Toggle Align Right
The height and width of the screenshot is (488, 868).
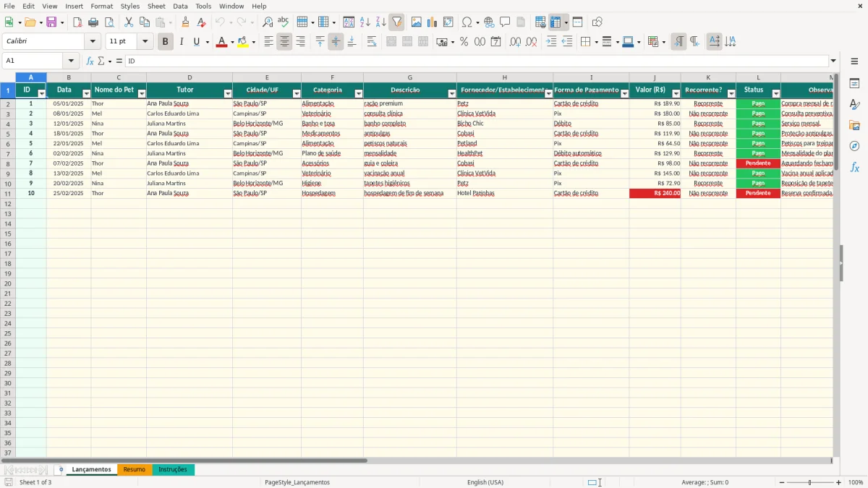[300, 42]
